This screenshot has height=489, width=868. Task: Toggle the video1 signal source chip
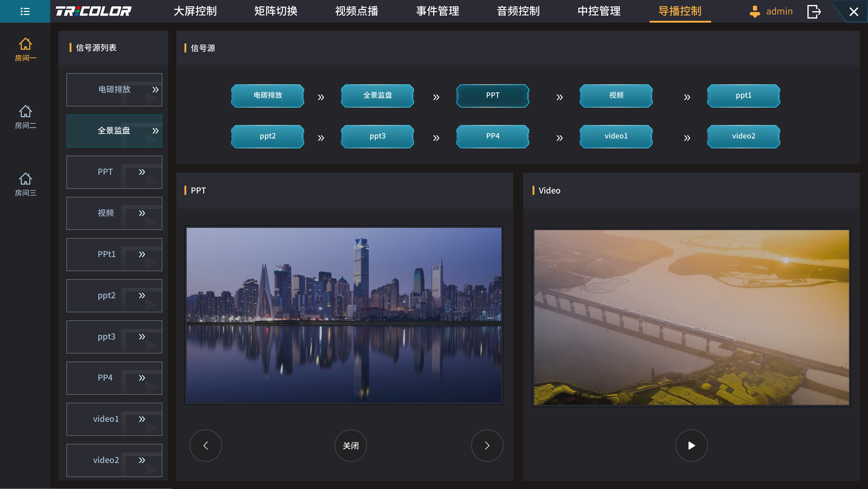616,136
